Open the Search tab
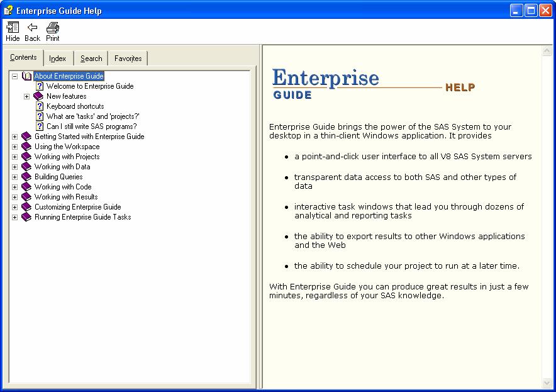Screen dimensions: 556x392 tap(91, 59)
